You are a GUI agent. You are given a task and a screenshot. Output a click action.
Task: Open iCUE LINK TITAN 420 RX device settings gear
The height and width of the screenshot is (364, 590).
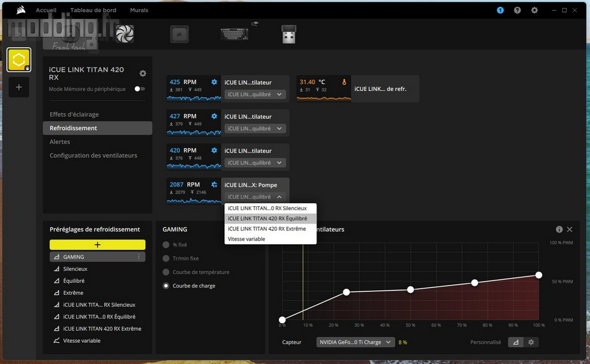coord(143,73)
